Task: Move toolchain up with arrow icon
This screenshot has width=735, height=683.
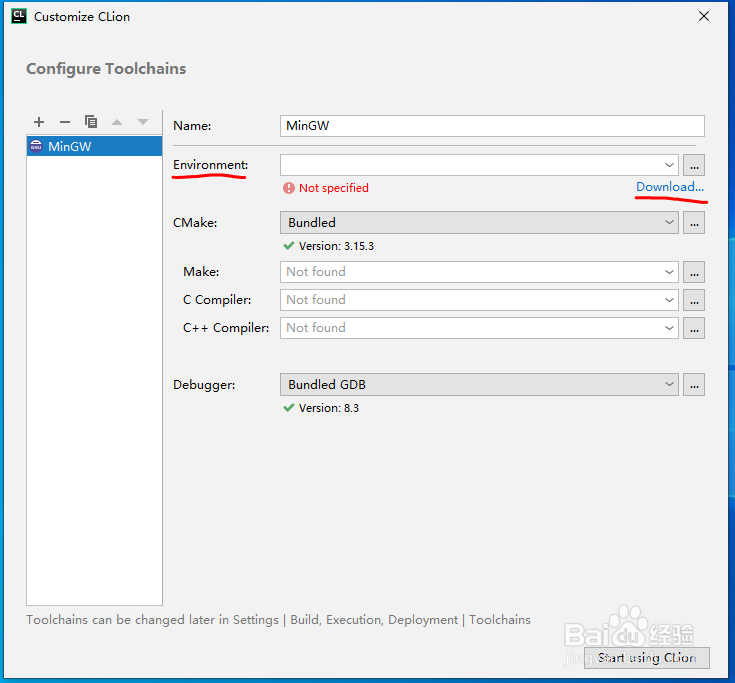Action: point(117,122)
